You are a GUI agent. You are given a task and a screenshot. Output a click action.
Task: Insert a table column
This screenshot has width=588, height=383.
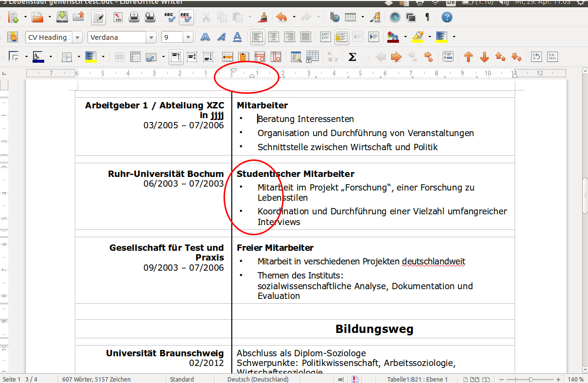click(243, 57)
